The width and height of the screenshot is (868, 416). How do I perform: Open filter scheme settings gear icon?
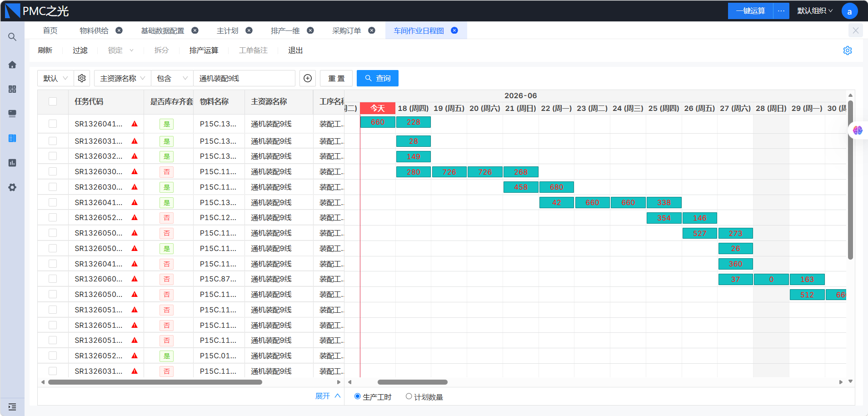pyautogui.click(x=82, y=78)
